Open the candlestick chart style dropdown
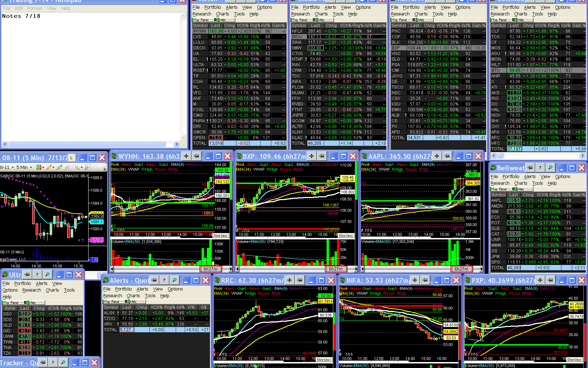Screen dimensions: 588x368 40,168
